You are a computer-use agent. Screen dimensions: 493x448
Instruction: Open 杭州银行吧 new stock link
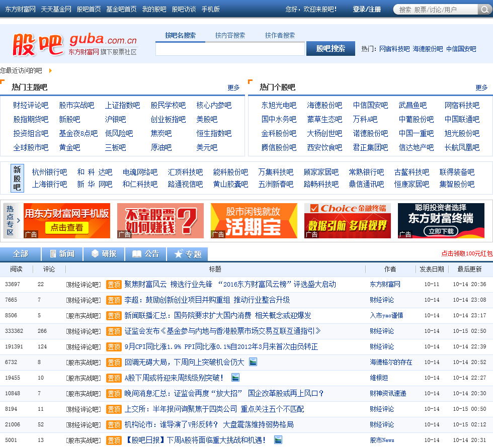click(50, 172)
